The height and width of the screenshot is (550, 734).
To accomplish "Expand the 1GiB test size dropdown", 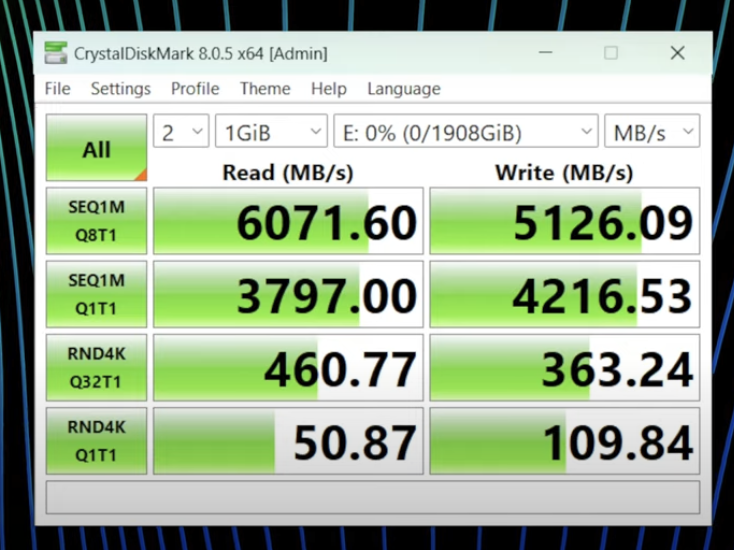I will point(271,132).
